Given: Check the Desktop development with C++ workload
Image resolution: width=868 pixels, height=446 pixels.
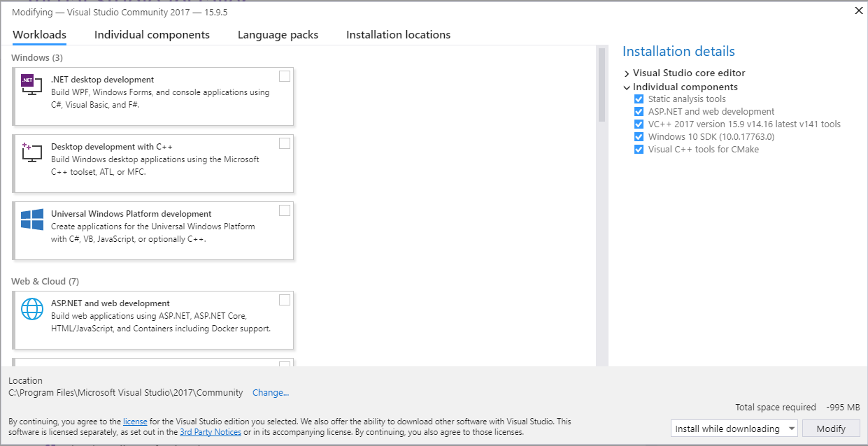Looking at the screenshot, I should tap(285, 143).
